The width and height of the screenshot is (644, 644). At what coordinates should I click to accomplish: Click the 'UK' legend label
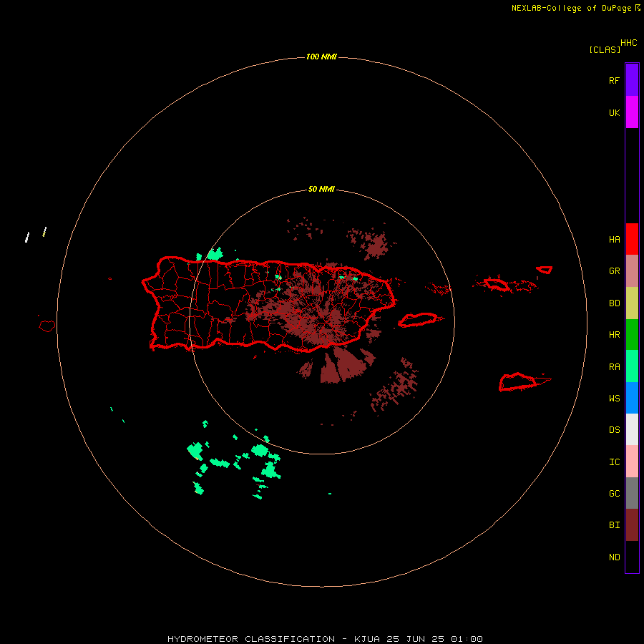pos(614,112)
